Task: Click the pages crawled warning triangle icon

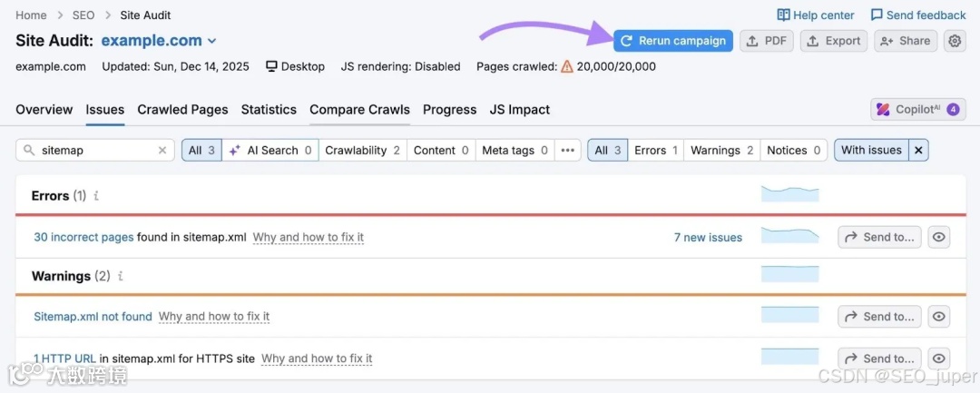Action: click(x=567, y=66)
